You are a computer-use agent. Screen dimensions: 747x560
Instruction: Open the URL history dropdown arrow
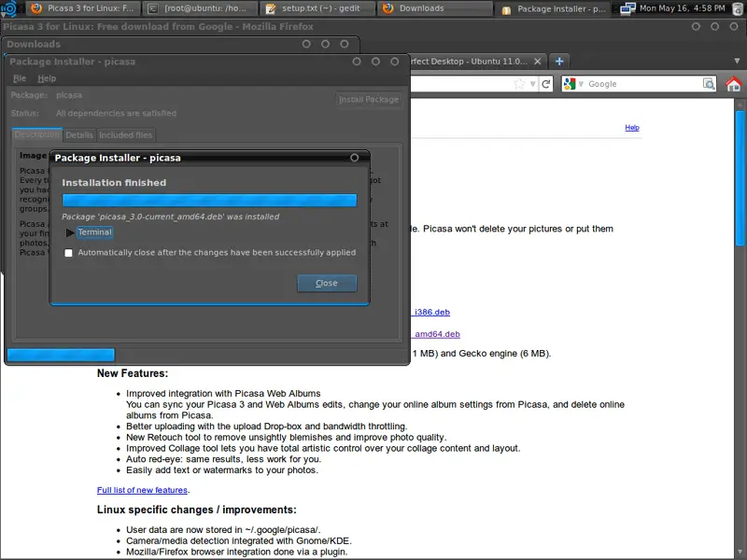532,84
